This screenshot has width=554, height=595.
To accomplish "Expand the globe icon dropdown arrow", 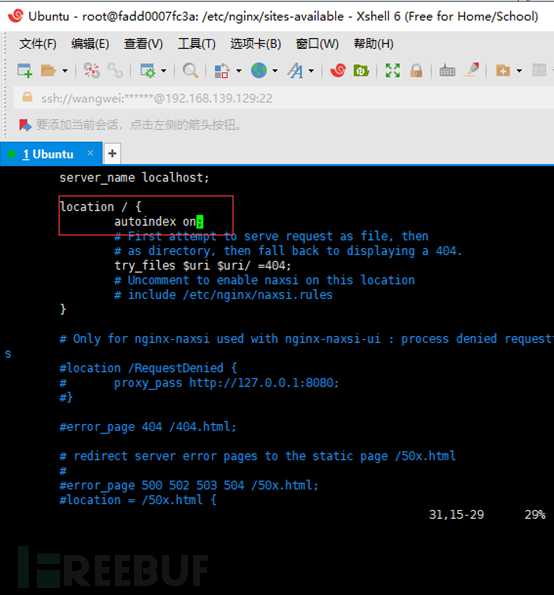I will tap(275, 71).
